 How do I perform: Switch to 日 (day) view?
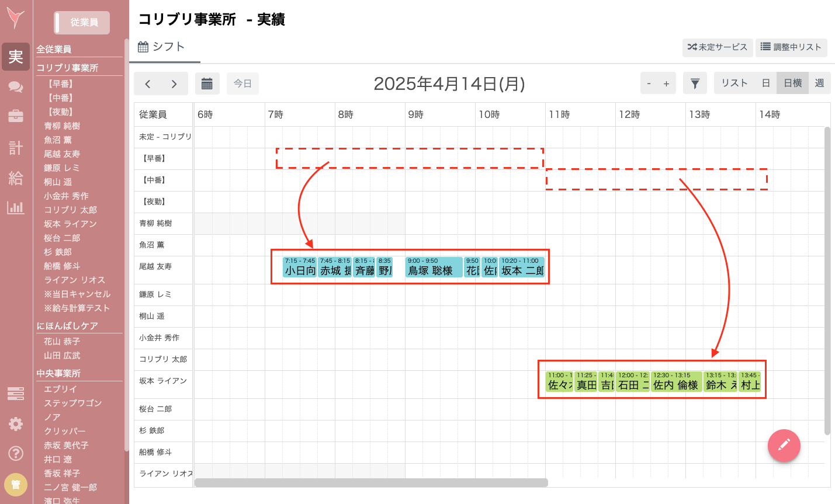[765, 83]
